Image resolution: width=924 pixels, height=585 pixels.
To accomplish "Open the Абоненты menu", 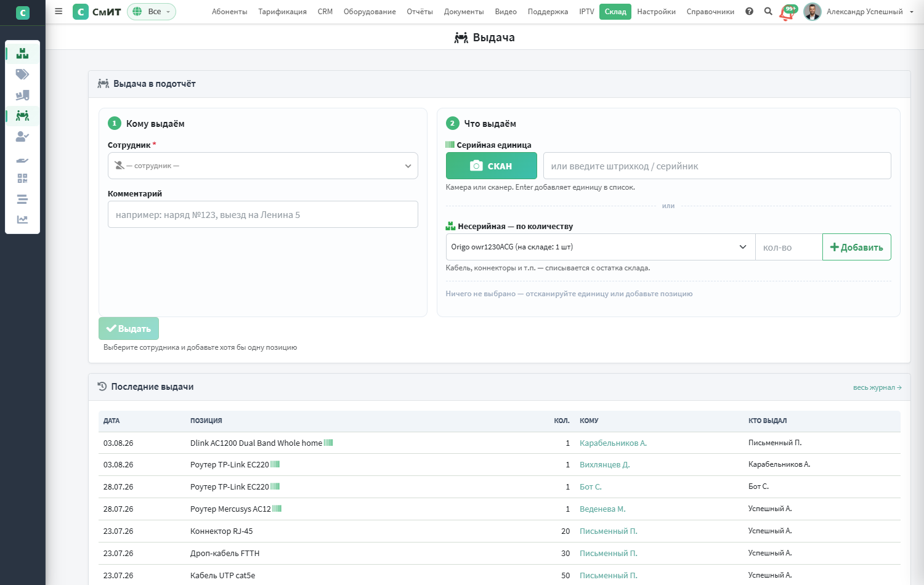I will pos(230,12).
